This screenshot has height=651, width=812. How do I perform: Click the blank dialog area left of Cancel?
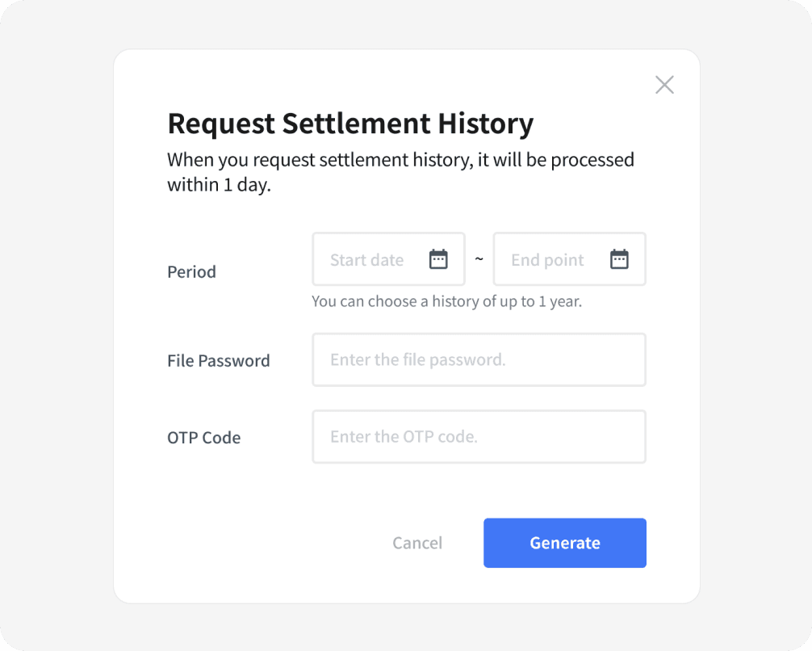(258, 543)
